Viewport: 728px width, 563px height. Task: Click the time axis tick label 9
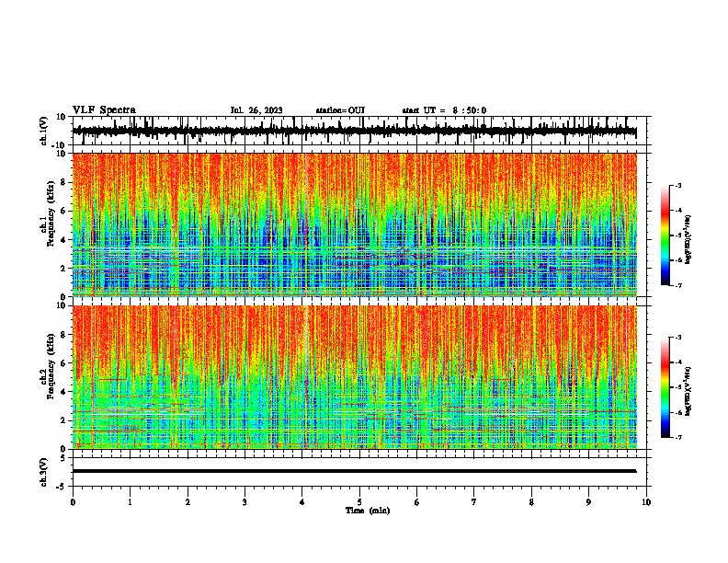click(588, 502)
